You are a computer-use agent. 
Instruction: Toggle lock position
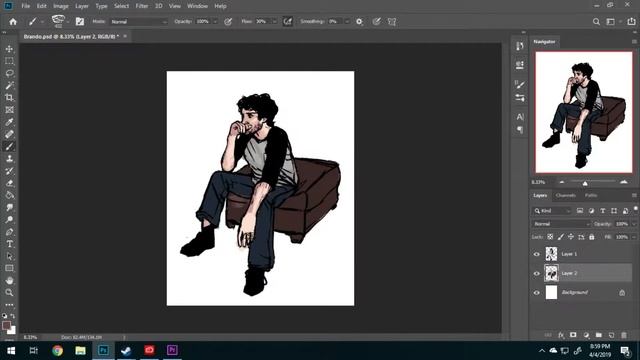click(571, 237)
